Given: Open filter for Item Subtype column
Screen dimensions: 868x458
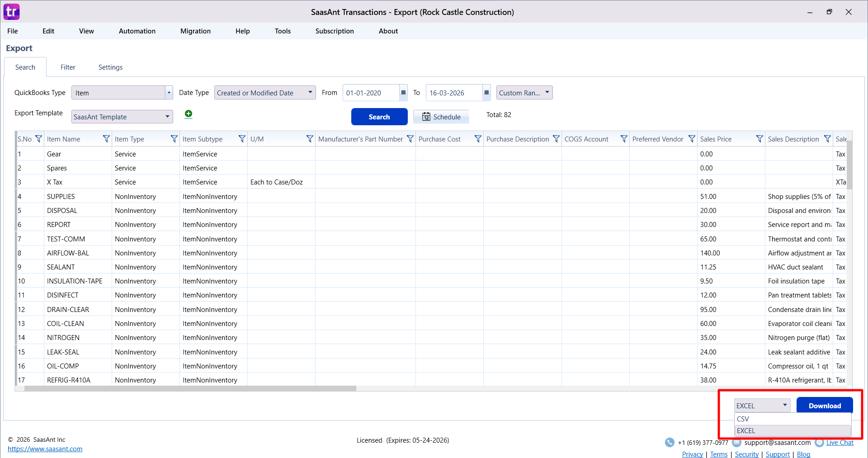Looking at the screenshot, I should click(242, 139).
